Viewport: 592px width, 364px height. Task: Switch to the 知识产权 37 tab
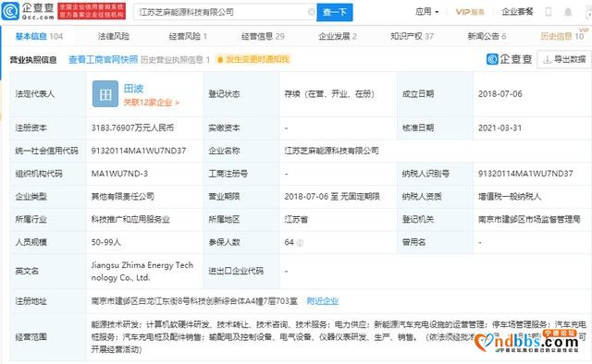[x=412, y=36]
